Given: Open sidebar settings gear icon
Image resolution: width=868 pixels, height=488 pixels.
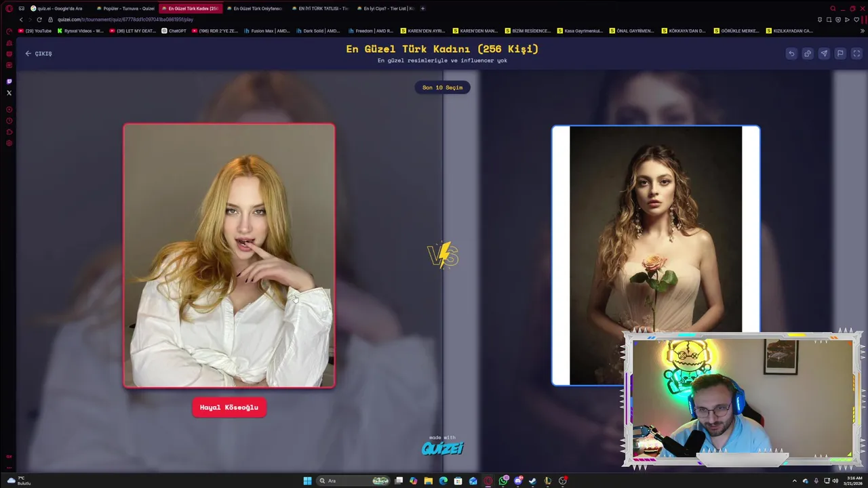Looking at the screenshot, I should pos(9,143).
